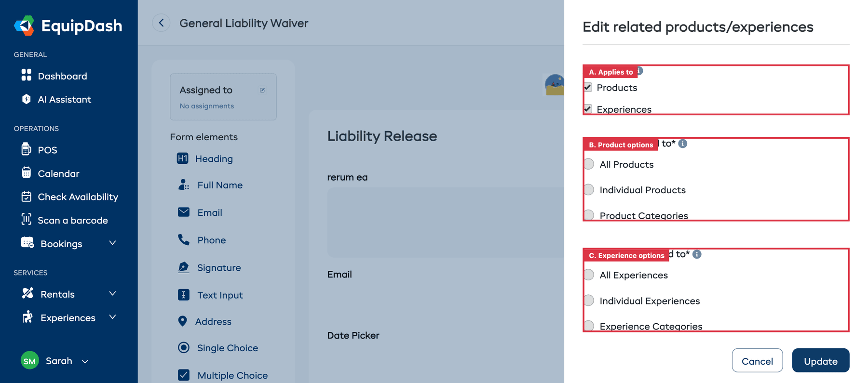
Task: Cancel editing related products
Action: (x=757, y=361)
